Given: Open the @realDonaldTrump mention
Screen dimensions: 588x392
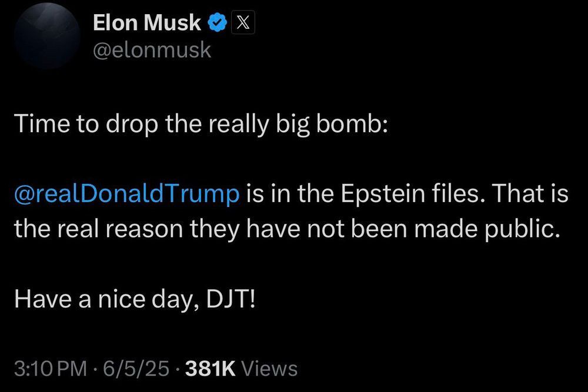Looking at the screenshot, I should [125, 193].
